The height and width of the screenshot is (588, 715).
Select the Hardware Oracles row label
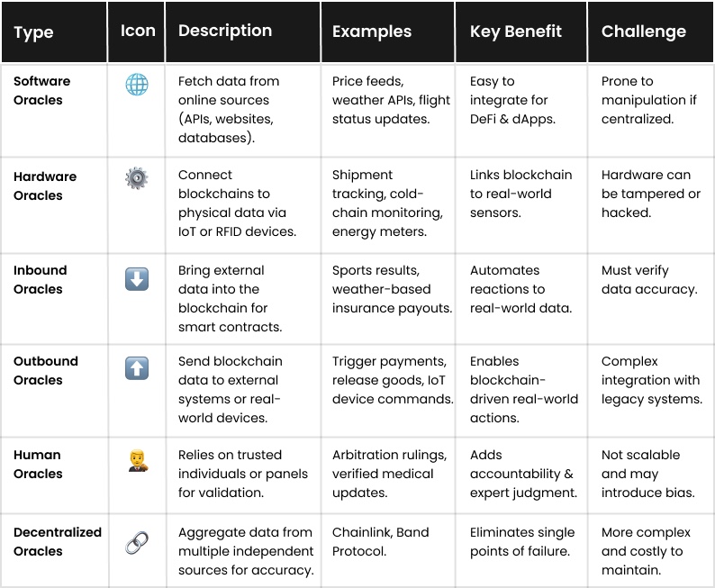click(x=45, y=185)
